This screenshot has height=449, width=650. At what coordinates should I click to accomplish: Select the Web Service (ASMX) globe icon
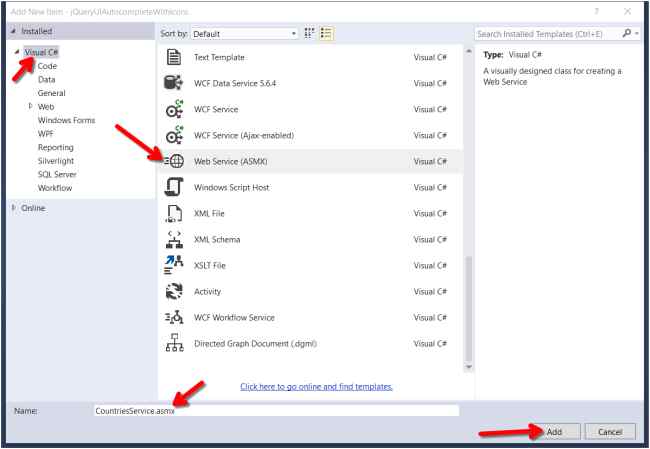(x=176, y=161)
